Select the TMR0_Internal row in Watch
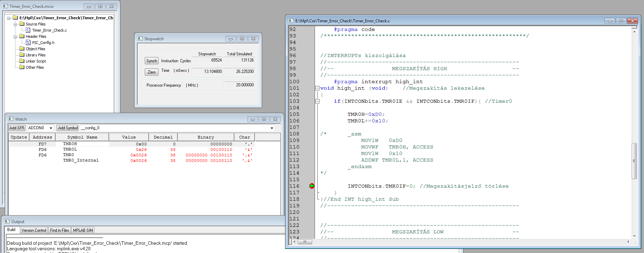Viewport: 644px width, 253px height. point(132,161)
